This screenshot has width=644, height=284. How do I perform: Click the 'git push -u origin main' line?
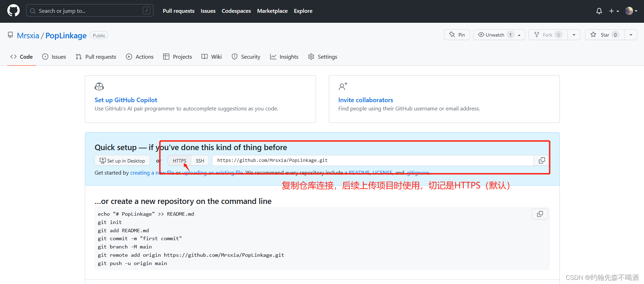132,263
